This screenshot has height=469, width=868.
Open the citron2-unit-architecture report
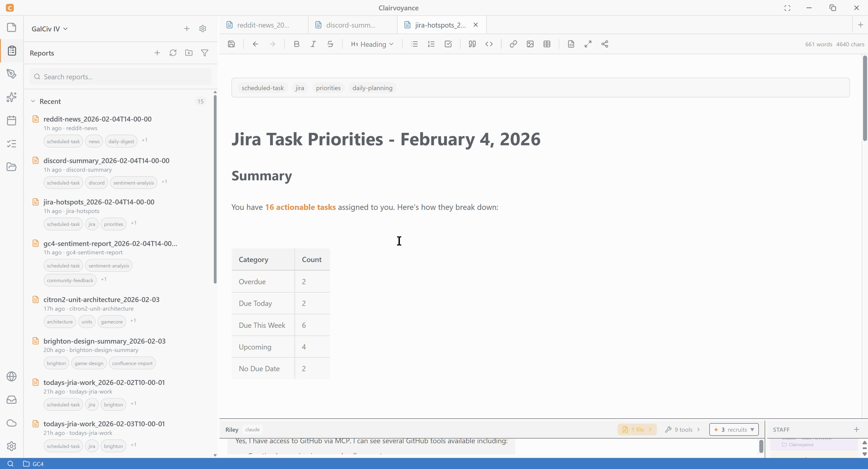[101, 300]
